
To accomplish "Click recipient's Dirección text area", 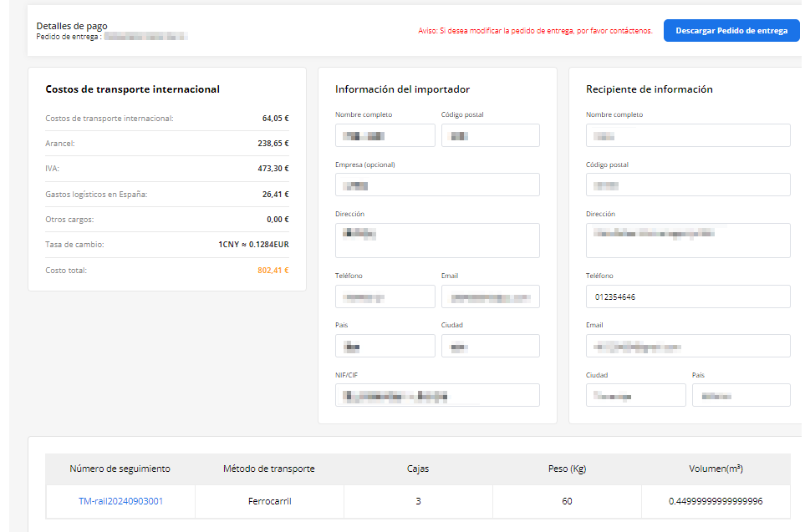I will [688, 241].
